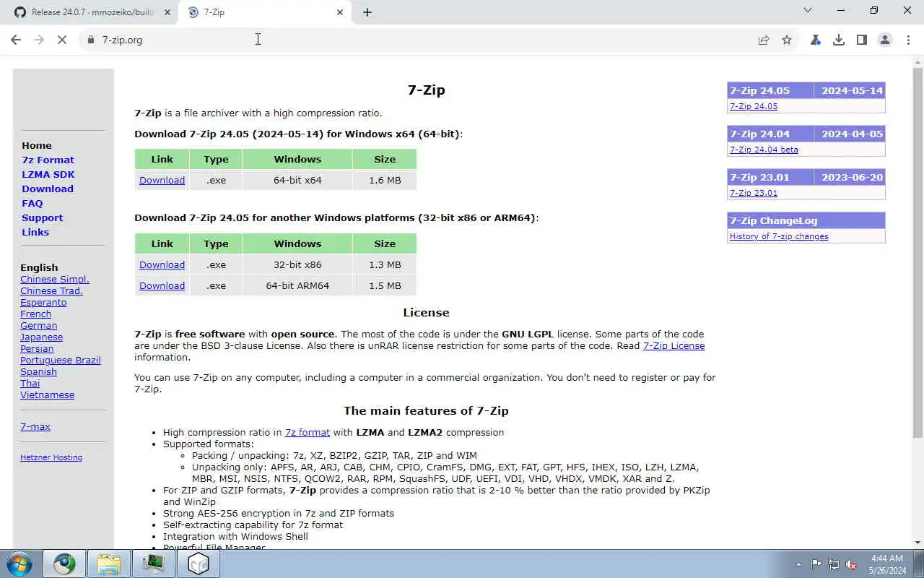Screen dimensions: 924x578
Task: Bookmark this page with the star icon
Action: click(787, 40)
